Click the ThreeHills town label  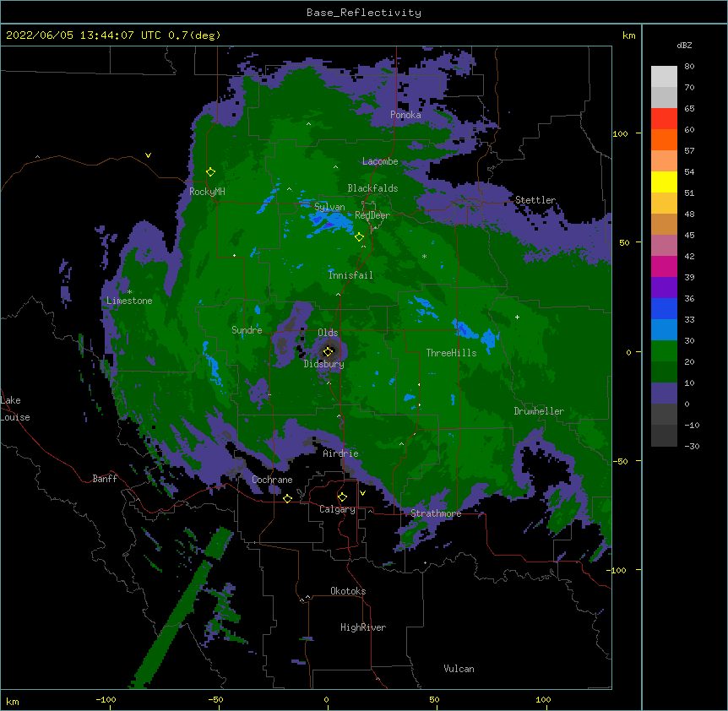pyautogui.click(x=451, y=353)
